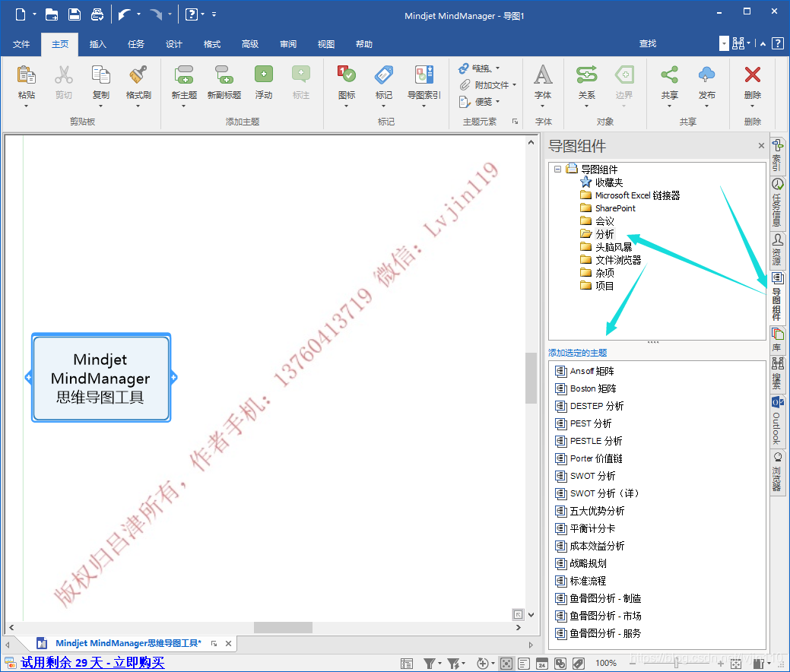Viewport: 790px width, 672px height.
Task: Open the Attach File (附加文件) dropdown
Action: click(515, 84)
